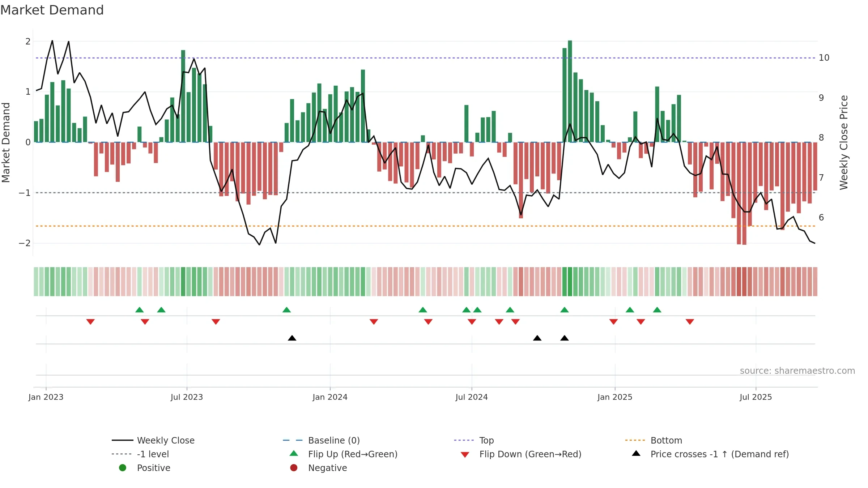
Task: Select the Jul 2024 x-axis label
Action: (x=472, y=397)
